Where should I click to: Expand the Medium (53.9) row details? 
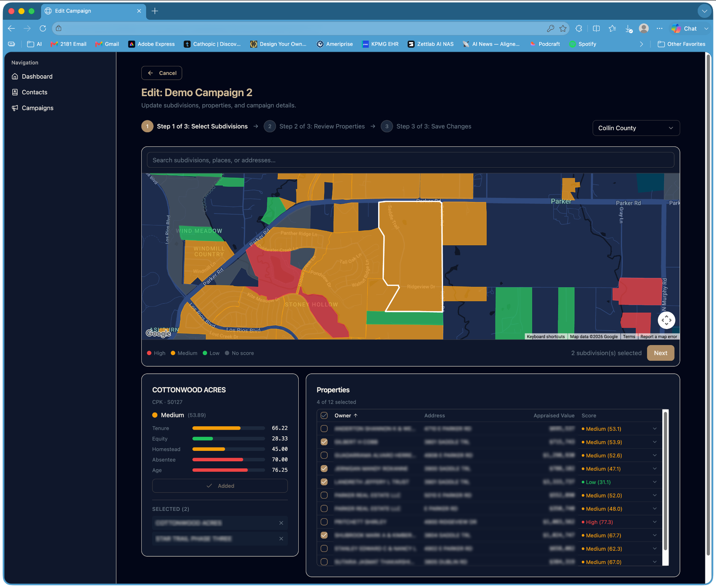(655, 442)
